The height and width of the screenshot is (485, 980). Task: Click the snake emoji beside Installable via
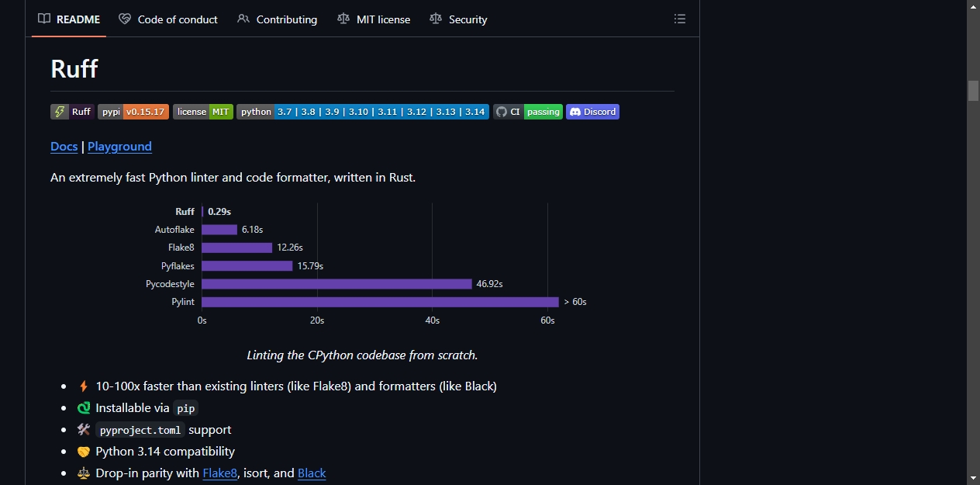(84, 407)
